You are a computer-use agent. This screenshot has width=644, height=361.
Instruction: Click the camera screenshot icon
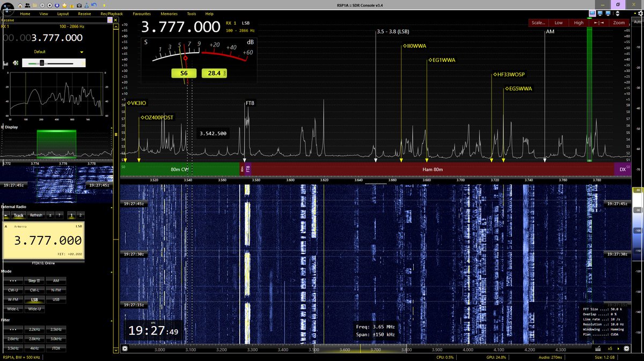click(79, 5)
